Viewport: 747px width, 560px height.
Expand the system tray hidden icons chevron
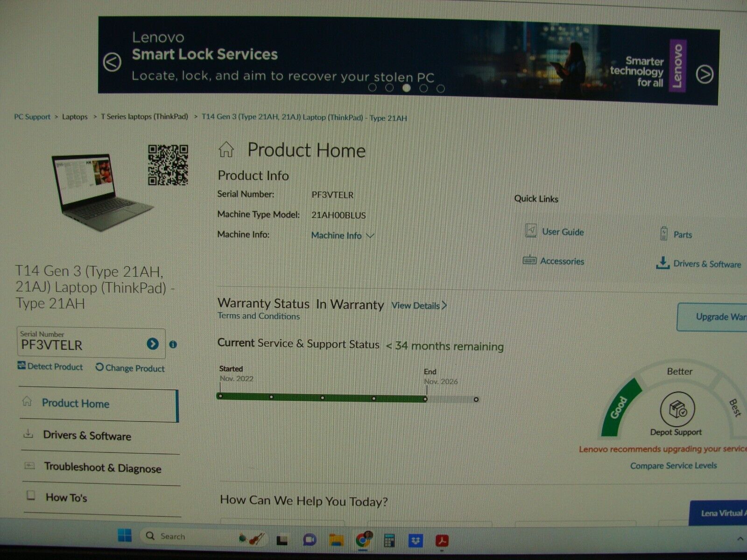coord(740,539)
